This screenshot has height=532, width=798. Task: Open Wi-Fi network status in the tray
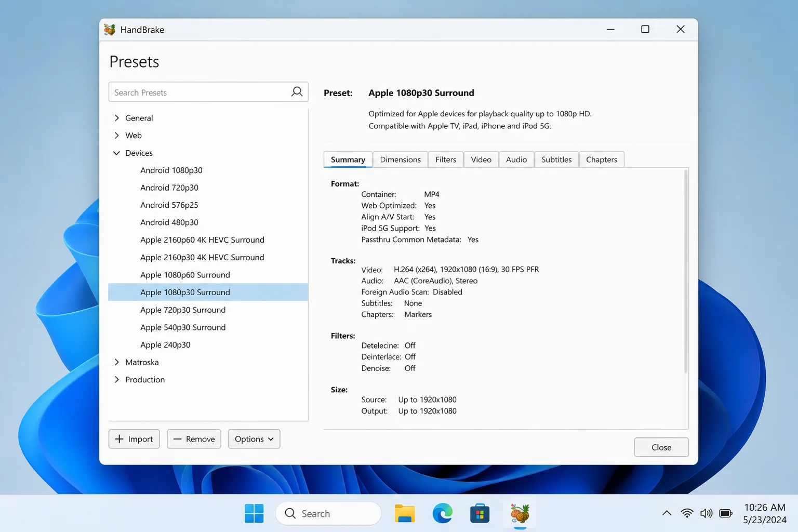(x=687, y=513)
